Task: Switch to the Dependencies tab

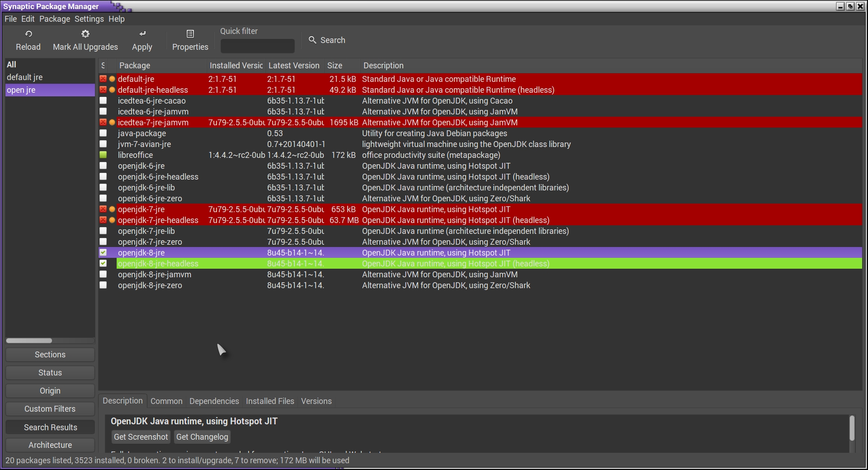Action: pos(214,401)
